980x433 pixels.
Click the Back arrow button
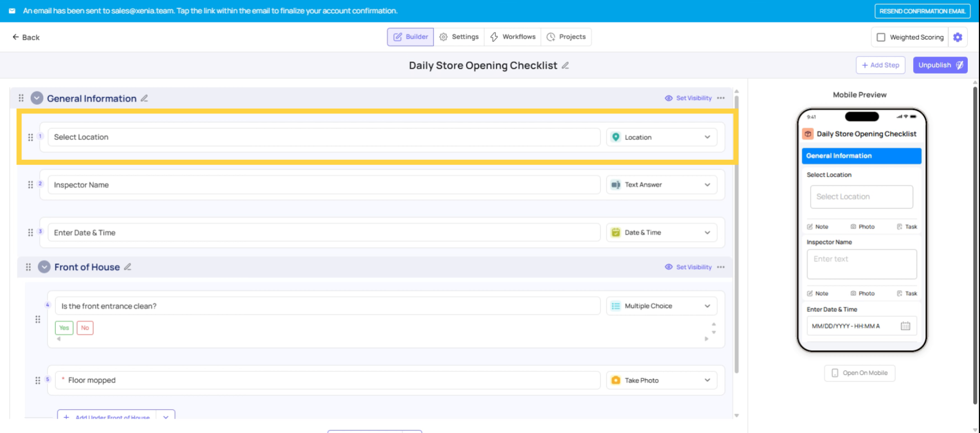coord(26,37)
